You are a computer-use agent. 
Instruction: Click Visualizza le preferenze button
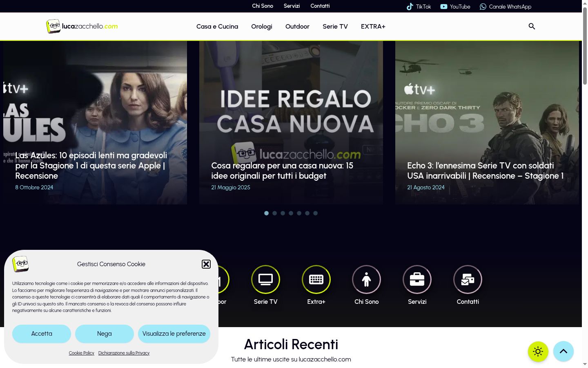point(174,334)
